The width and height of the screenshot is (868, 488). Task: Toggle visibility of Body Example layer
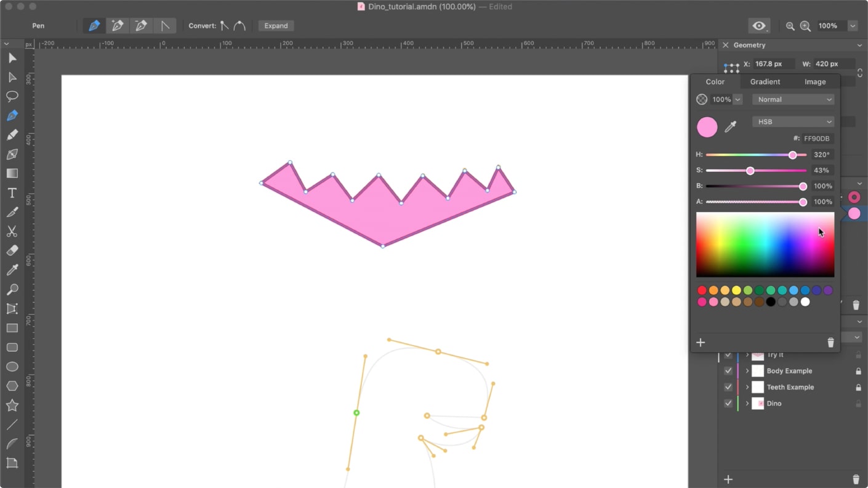pos(728,371)
